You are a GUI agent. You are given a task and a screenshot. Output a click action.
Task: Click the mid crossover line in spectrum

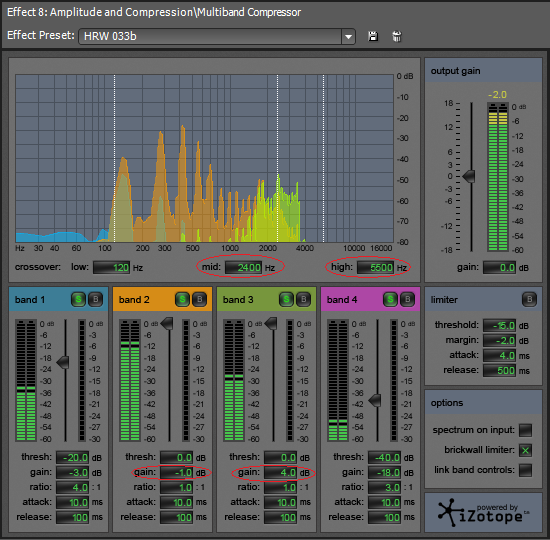(277, 158)
